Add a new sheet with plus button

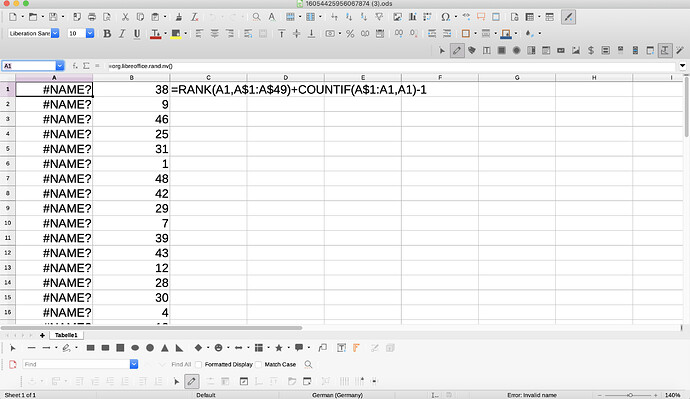click(42, 335)
